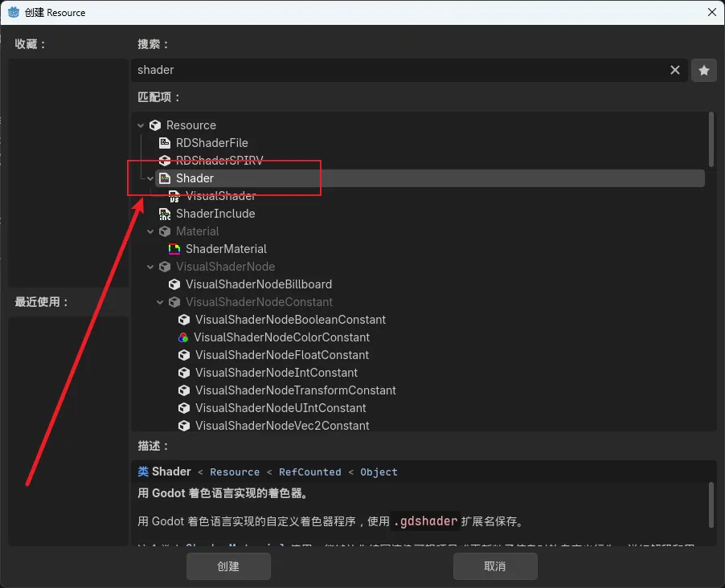Click the VisualShaderNodeColorConstant icon
The image size is (725, 588).
coord(183,337)
